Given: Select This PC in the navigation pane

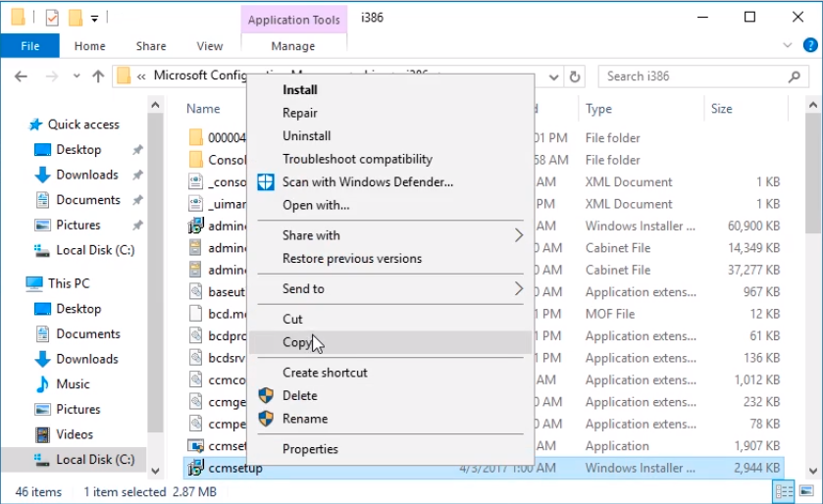Looking at the screenshot, I should click(x=69, y=283).
